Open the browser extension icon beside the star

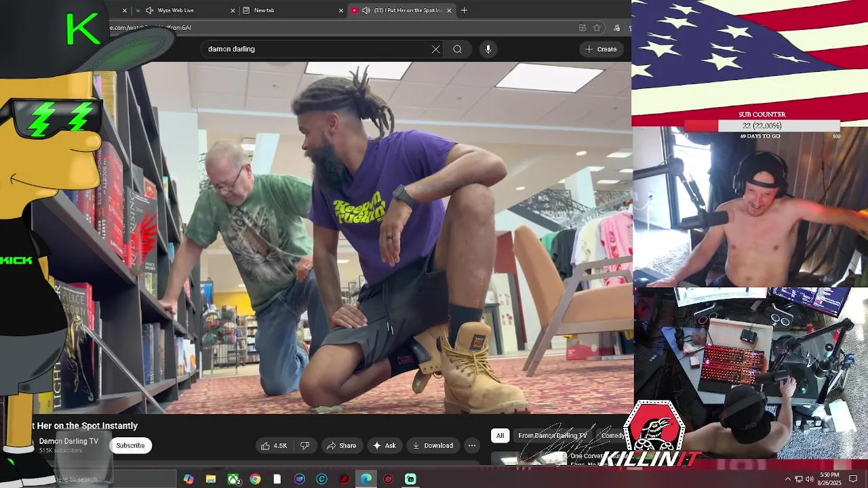(616, 28)
